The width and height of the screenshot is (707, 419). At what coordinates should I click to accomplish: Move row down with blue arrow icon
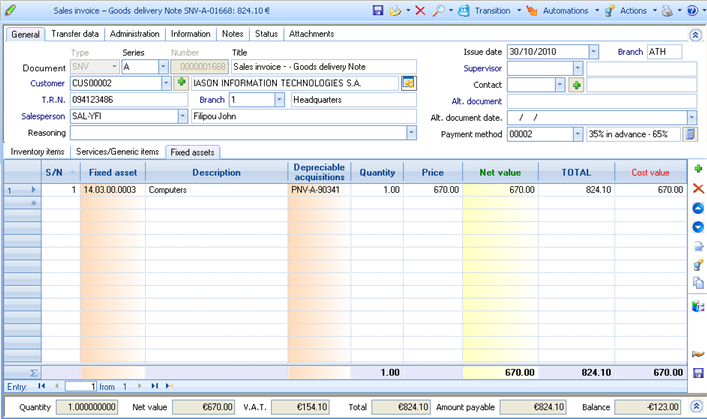click(698, 227)
